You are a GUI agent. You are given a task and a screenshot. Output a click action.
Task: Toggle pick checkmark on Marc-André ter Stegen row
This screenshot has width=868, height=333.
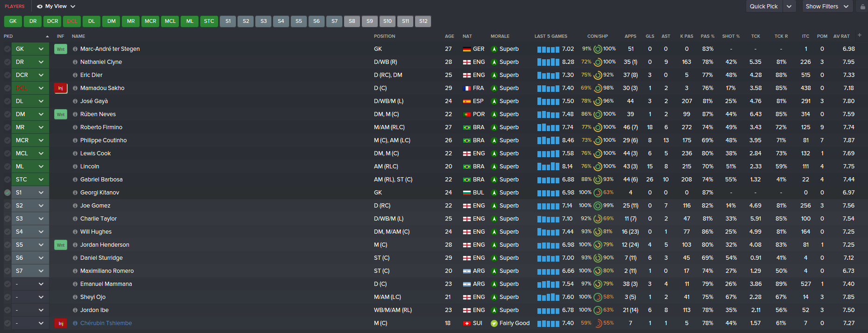coord(7,49)
